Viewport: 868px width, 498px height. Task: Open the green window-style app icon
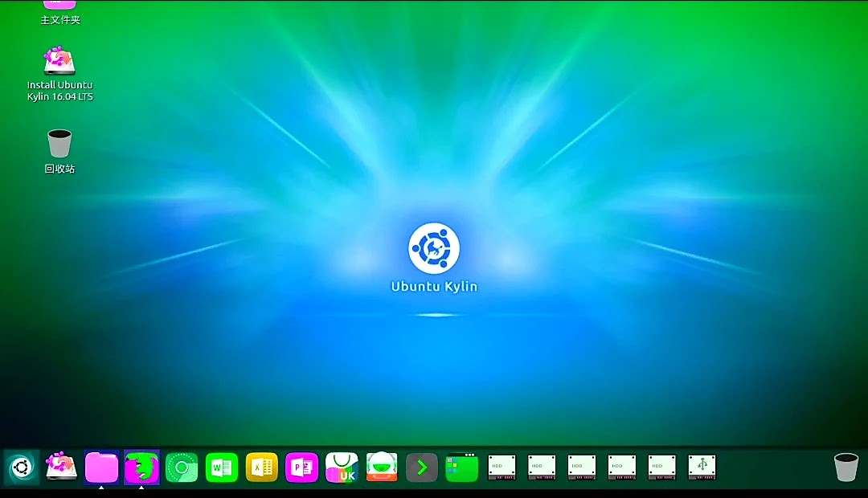pyautogui.click(x=461, y=467)
